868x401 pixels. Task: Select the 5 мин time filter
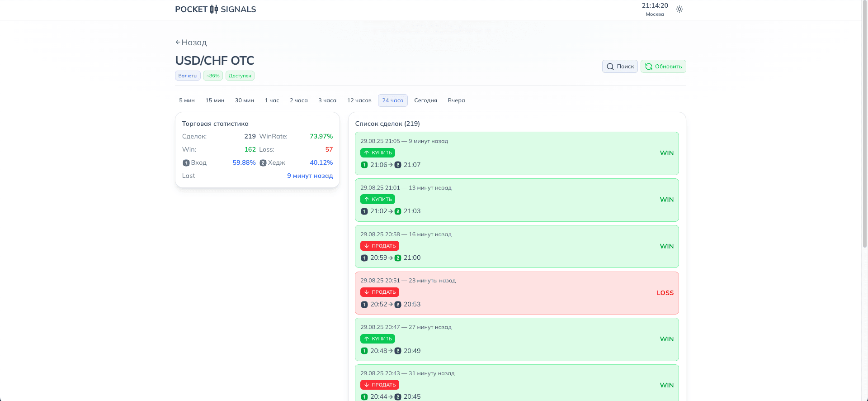click(187, 100)
